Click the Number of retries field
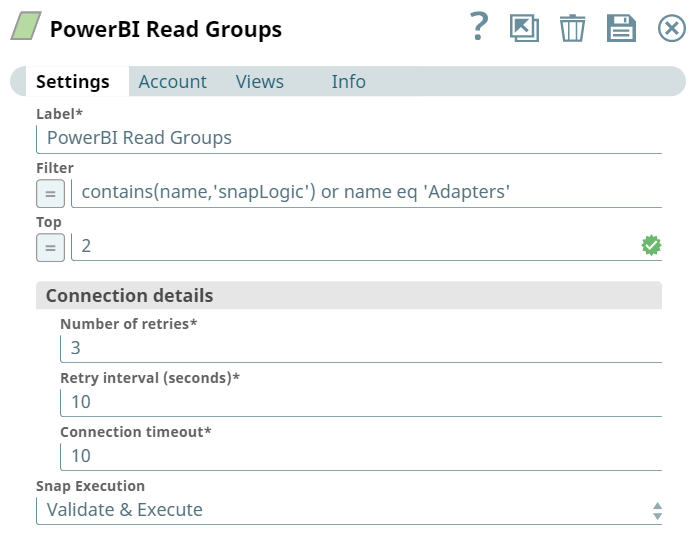Viewport: 695px width, 557px height. click(361, 349)
